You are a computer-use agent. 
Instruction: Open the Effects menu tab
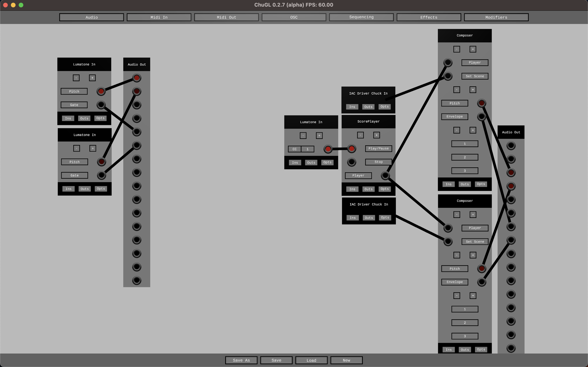[x=429, y=17]
